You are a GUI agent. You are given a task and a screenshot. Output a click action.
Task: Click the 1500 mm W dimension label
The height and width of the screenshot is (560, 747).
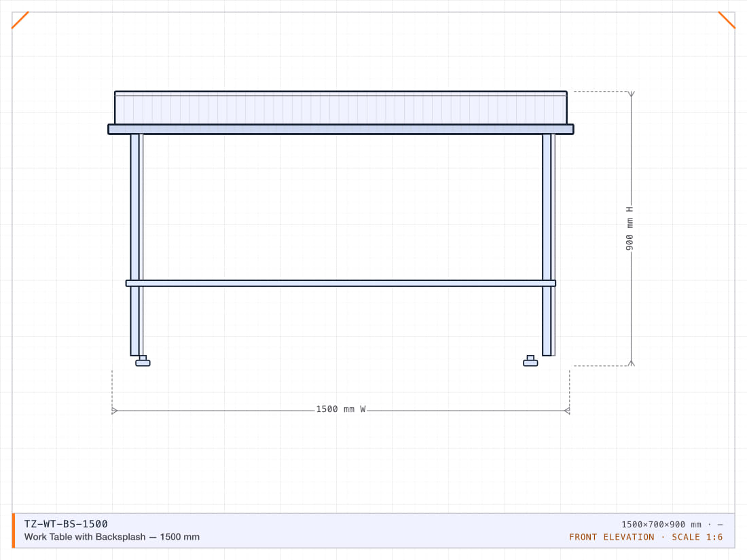point(341,409)
